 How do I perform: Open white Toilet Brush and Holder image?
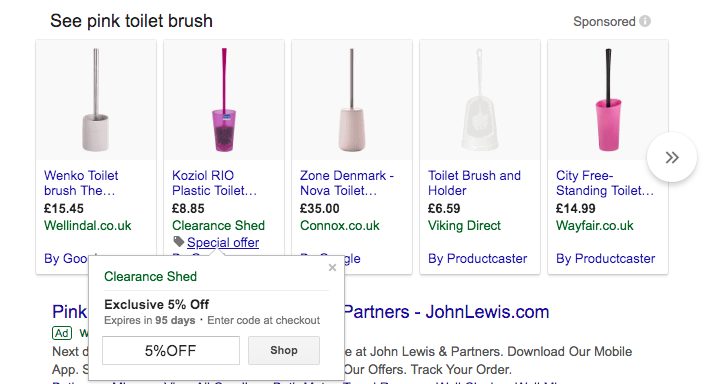[480, 100]
